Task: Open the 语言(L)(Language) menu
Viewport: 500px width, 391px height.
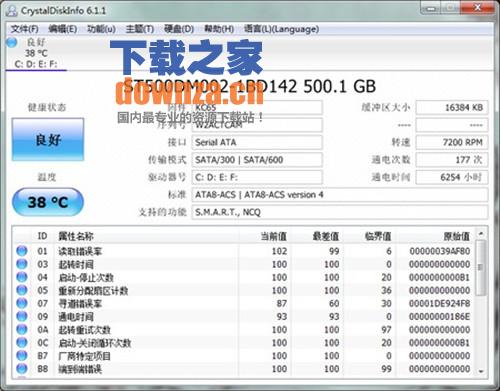Action: (x=282, y=29)
